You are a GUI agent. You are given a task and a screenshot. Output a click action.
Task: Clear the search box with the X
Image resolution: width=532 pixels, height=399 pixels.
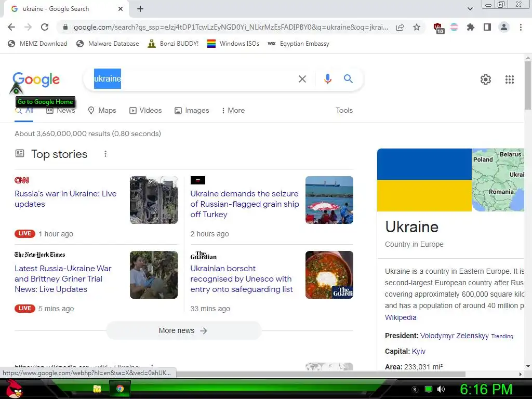302,79
